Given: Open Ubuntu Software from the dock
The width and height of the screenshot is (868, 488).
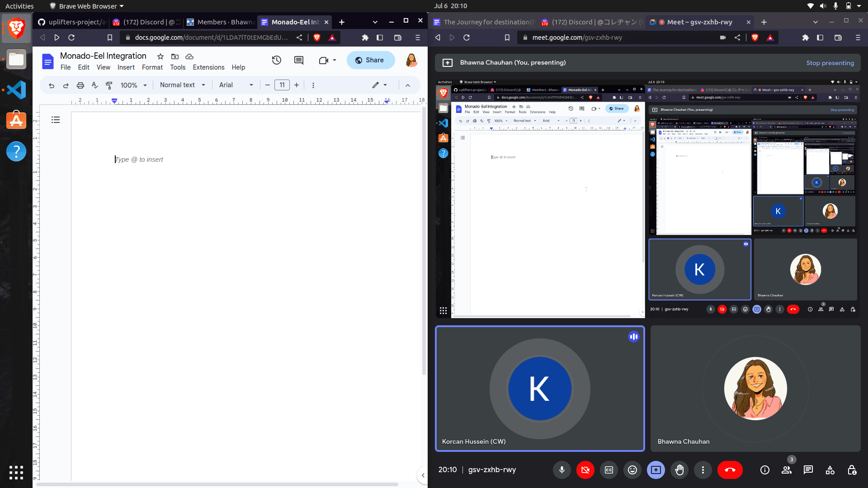Looking at the screenshot, I should [x=16, y=120].
